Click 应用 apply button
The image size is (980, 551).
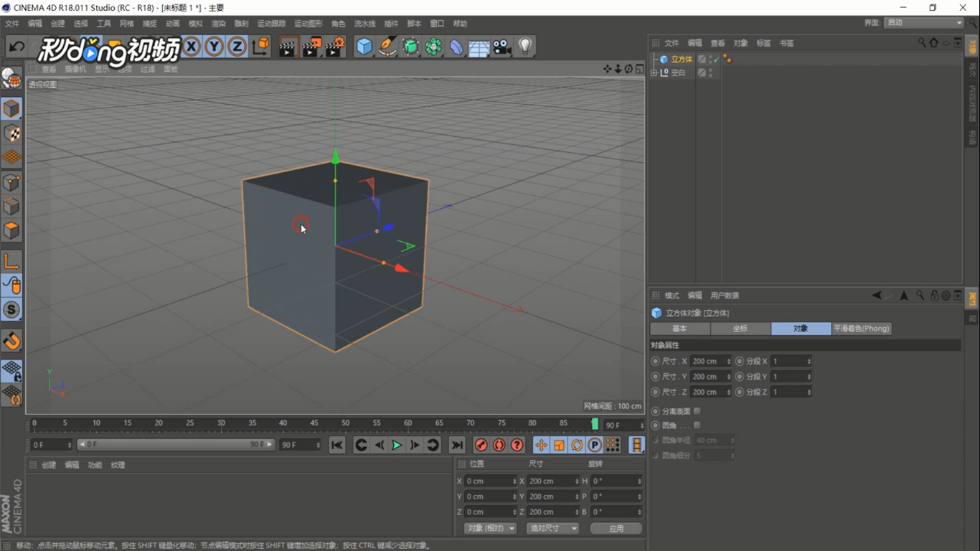pyautogui.click(x=616, y=528)
